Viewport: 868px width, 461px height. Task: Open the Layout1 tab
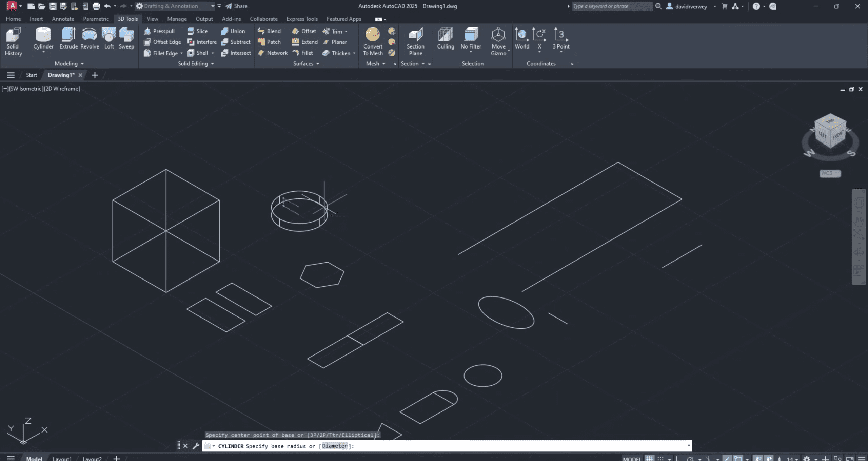click(62, 458)
